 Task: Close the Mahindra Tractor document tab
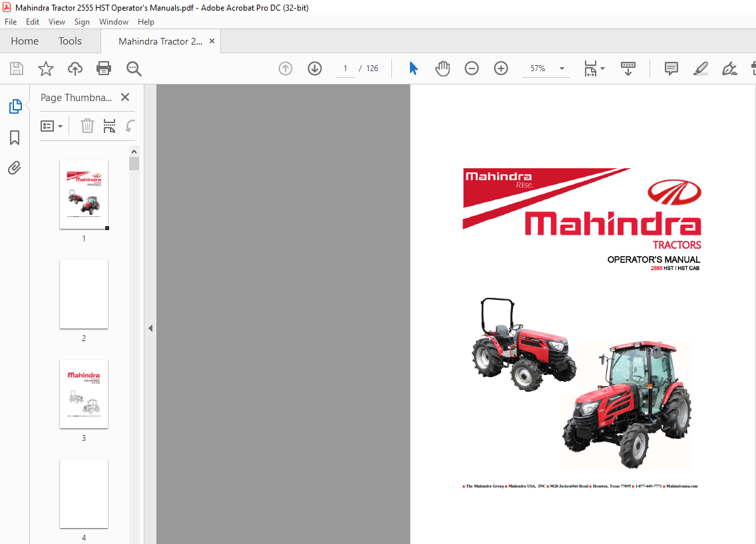tap(212, 41)
